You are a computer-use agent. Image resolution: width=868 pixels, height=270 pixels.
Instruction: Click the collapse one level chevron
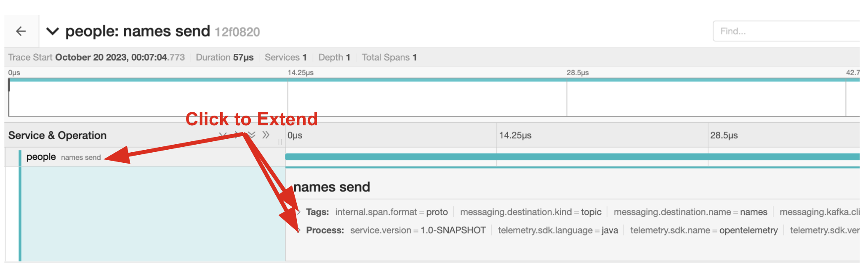[237, 135]
